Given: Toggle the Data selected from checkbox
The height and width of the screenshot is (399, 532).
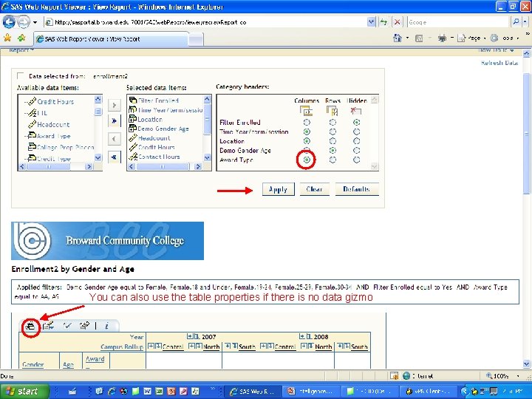Looking at the screenshot, I should pyautogui.click(x=21, y=75).
